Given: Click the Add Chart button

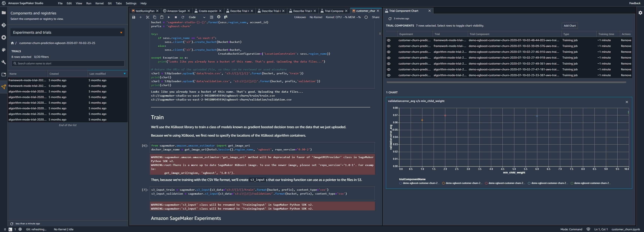Looking at the screenshot, I should tap(570, 26).
